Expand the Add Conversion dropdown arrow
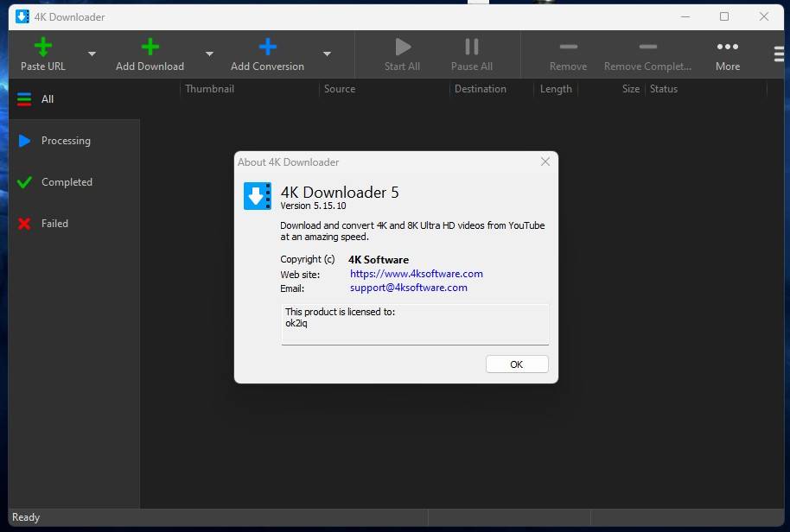This screenshot has height=532, width=790. [x=327, y=54]
